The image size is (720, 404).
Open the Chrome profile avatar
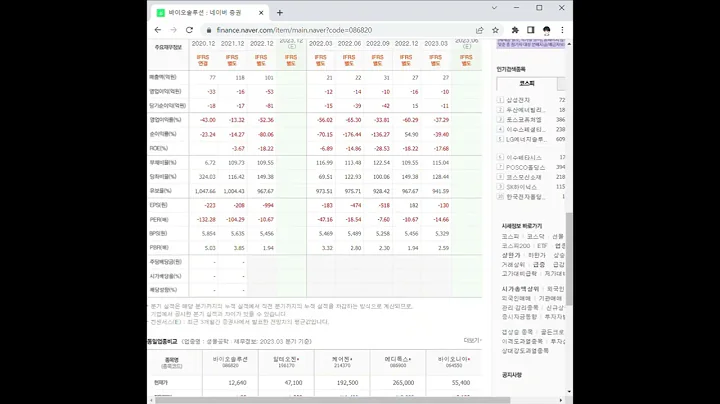546,30
